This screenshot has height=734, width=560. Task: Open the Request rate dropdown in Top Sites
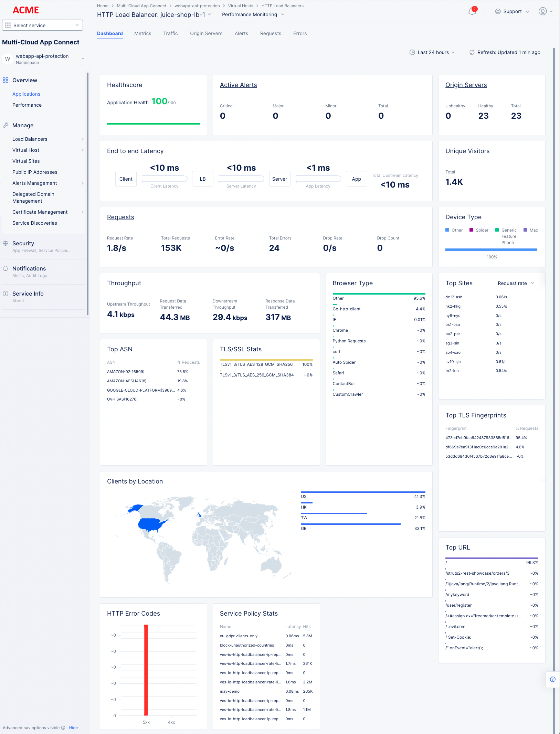pyautogui.click(x=515, y=283)
